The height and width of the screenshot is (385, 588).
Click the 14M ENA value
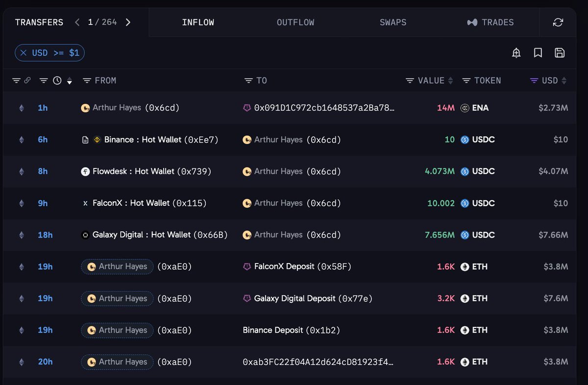[445, 108]
